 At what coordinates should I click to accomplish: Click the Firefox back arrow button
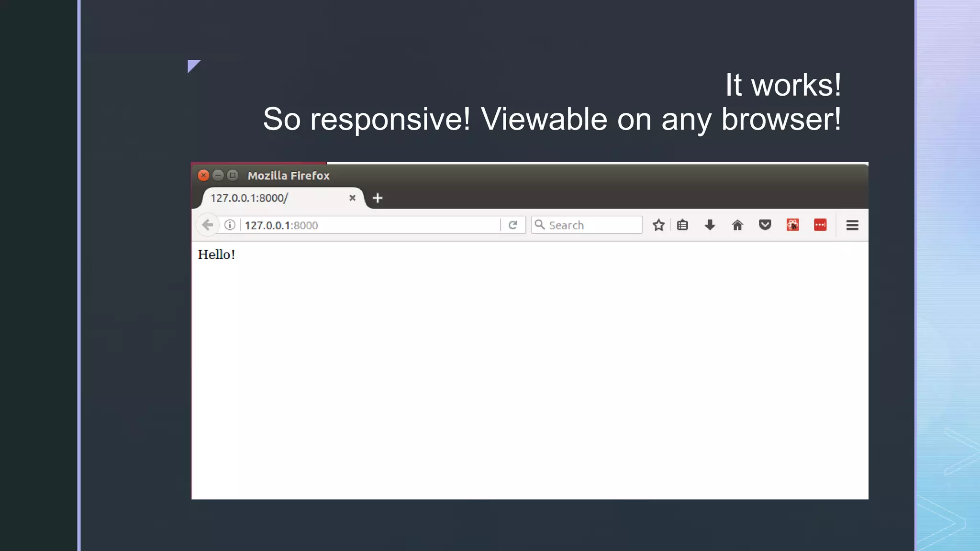207,225
